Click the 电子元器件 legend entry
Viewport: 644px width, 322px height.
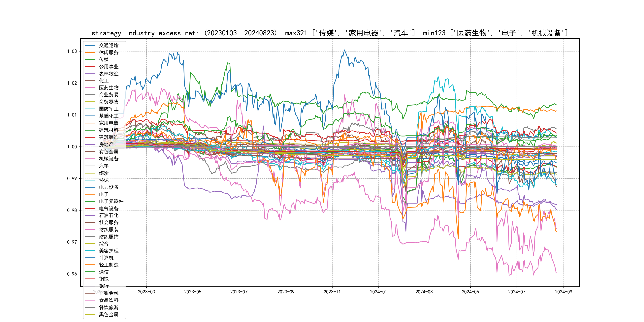click(x=111, y=201)
